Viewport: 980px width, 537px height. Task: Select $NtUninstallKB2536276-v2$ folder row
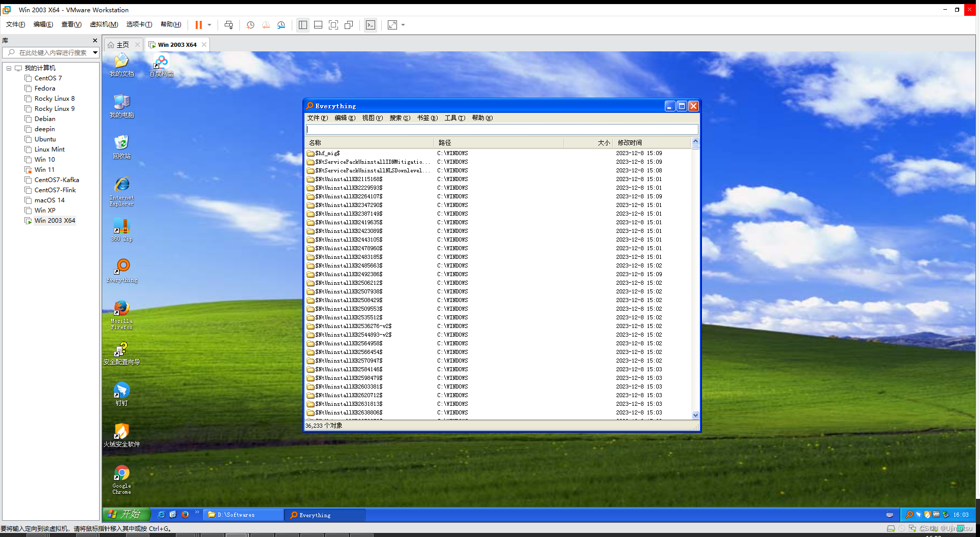[498, 326]
